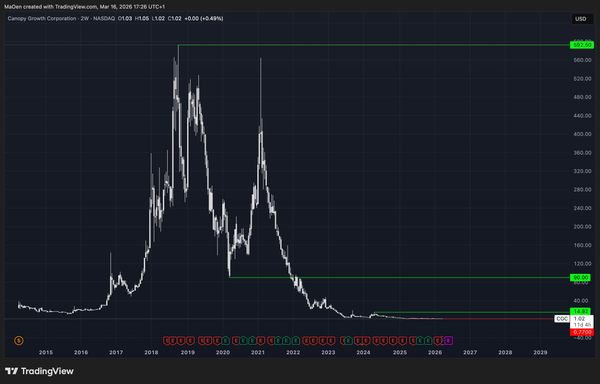Select the green horizontal line at 592.50
The height and width of the screenshot is (384, 600).
[373, 45]
